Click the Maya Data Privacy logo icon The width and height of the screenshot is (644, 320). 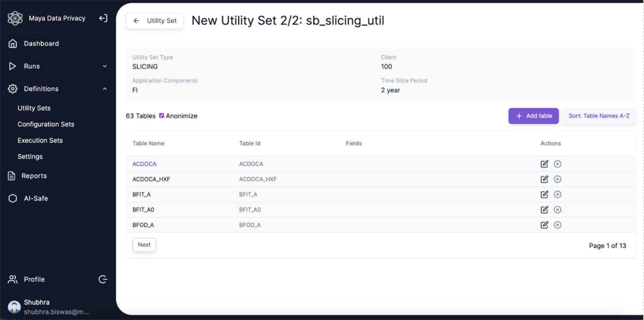(15, 18)
